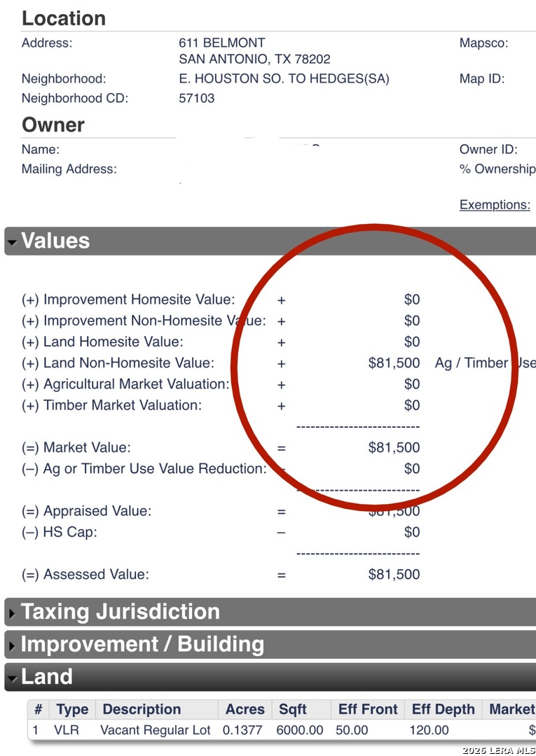Open the Exemptions link

click(495, 205)
